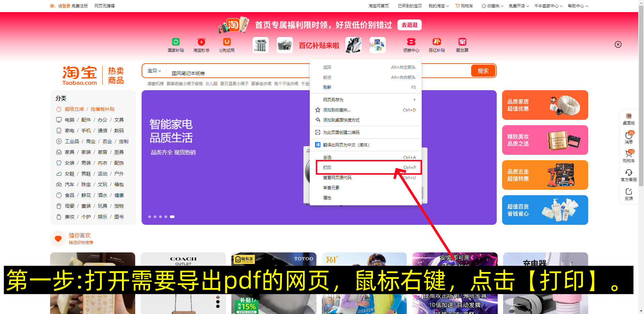Open the 千牛卖家中心 dropdown

(x=548, y=6)
